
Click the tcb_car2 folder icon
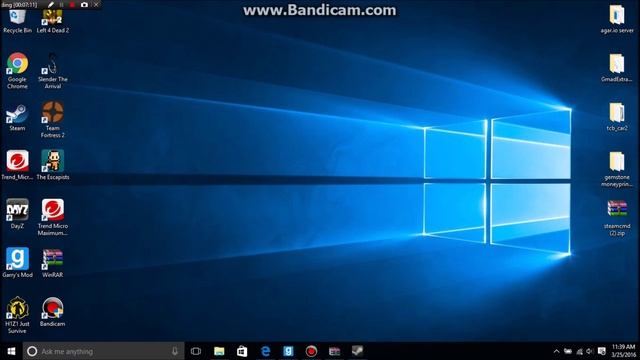tap(617, 117)
